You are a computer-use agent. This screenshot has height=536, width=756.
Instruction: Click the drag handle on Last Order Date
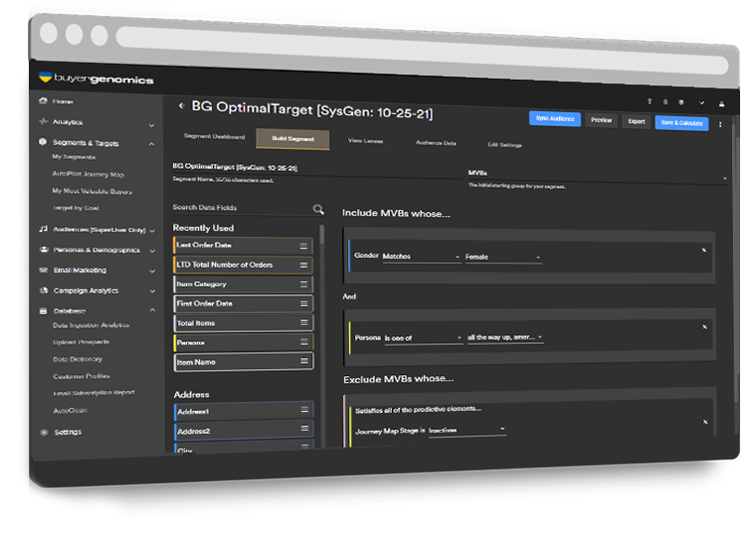pos(303,246)
